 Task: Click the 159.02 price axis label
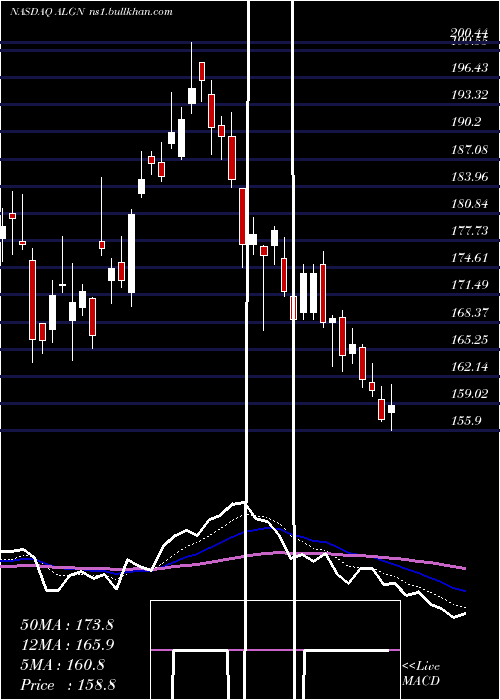pyautogui.click(x=469, y=394)
